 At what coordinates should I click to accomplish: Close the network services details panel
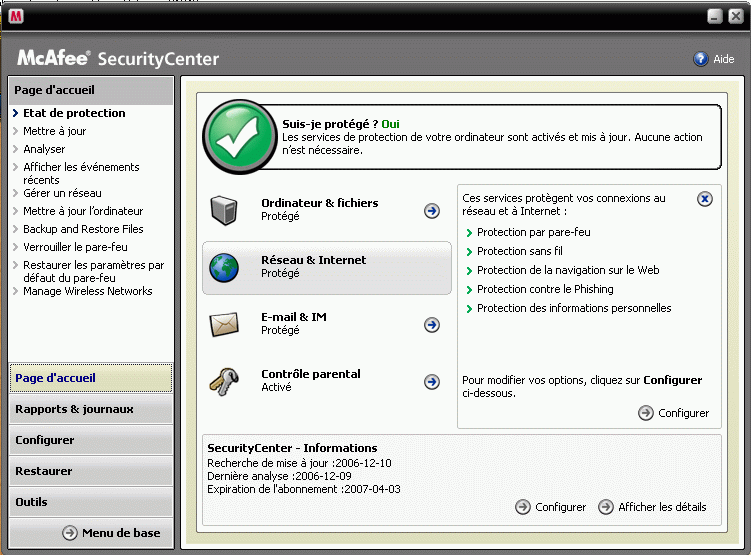(x=705, y=199)
